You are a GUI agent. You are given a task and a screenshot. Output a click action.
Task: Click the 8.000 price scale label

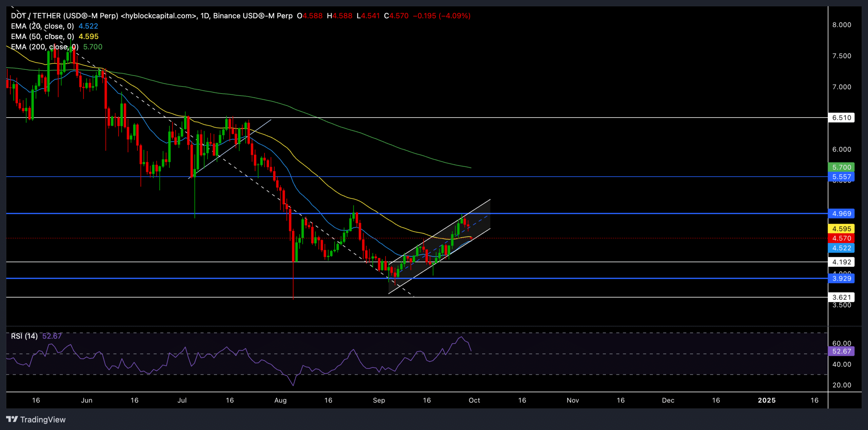click(842, 25)
